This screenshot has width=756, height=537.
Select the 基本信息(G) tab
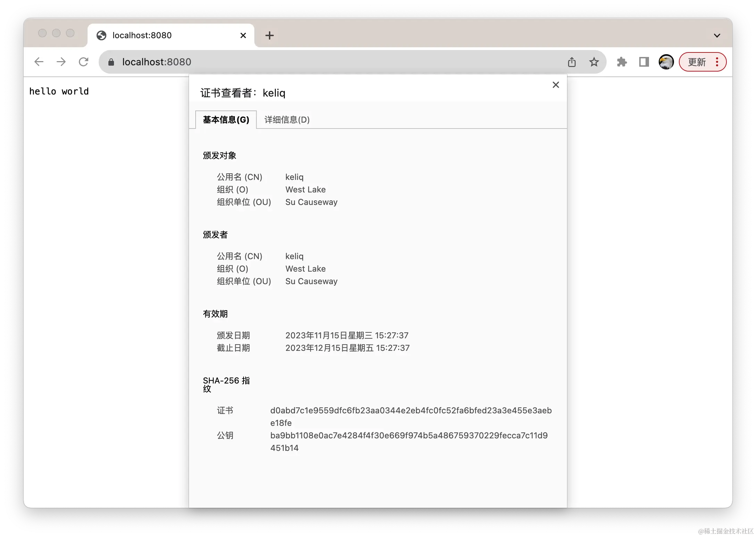tap(226, 120)
